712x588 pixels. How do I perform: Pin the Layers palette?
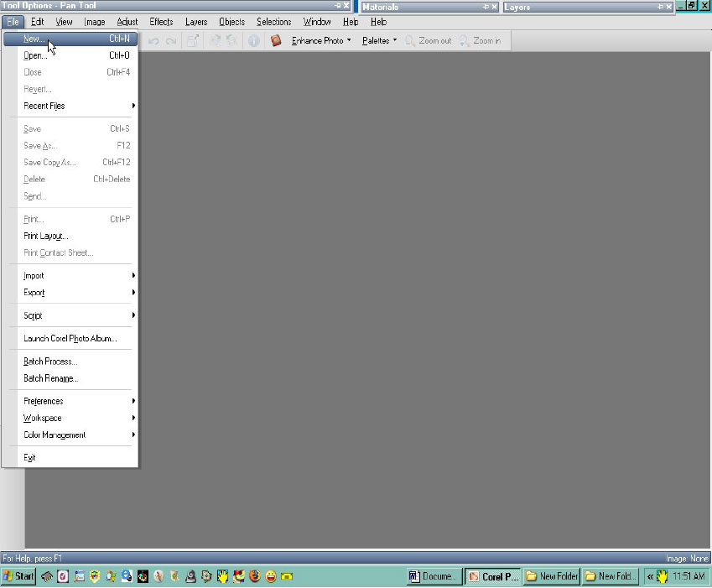(661, 7)
